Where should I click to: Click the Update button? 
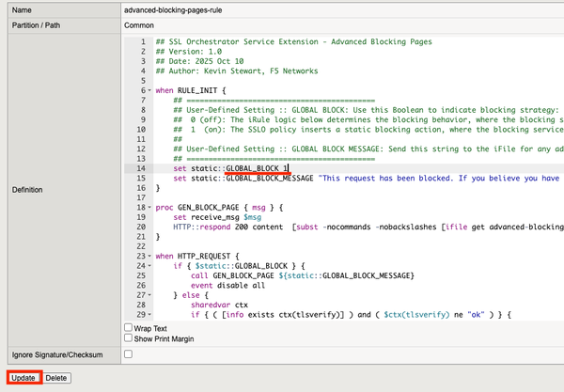tap(23, 378)
